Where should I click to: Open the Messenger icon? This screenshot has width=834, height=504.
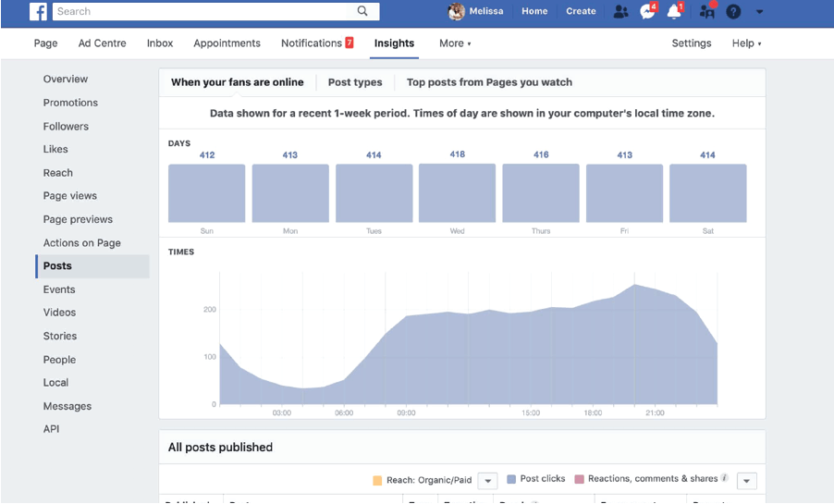click(x=647, y=12)
